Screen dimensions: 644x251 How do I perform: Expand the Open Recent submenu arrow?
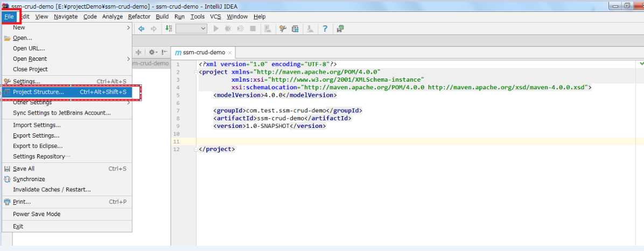(x=128, y=59)
